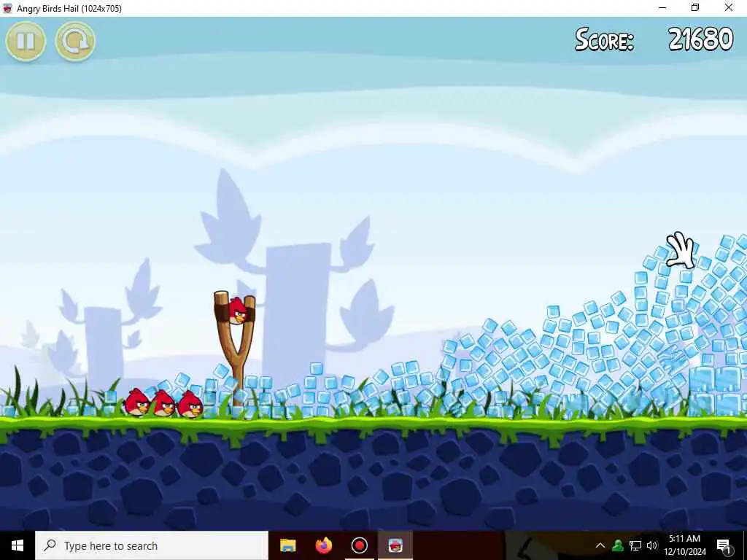Click the red bird loaded on the slingshot
Screen dimensions: 747x560
[x=237, y=311]
